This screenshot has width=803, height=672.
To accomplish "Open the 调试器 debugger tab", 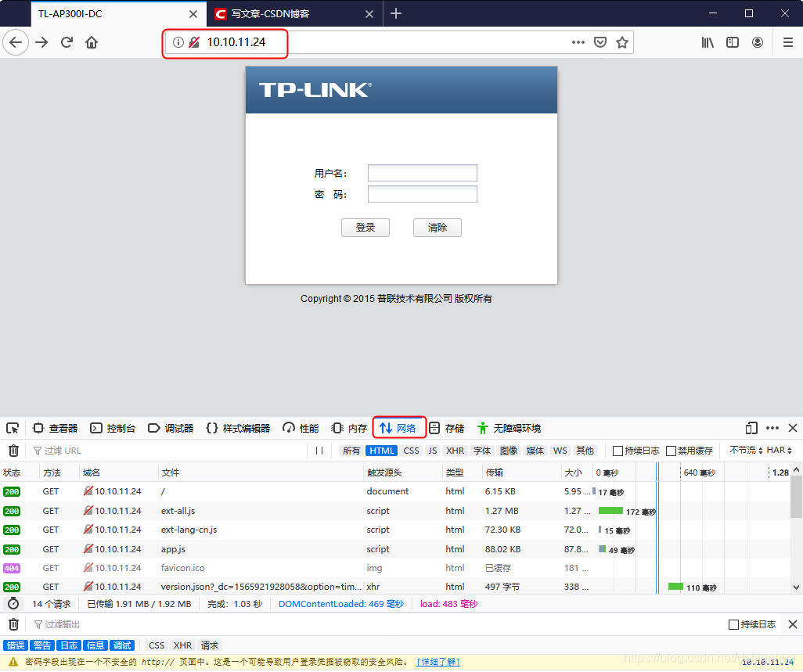I will click(171, 428).
